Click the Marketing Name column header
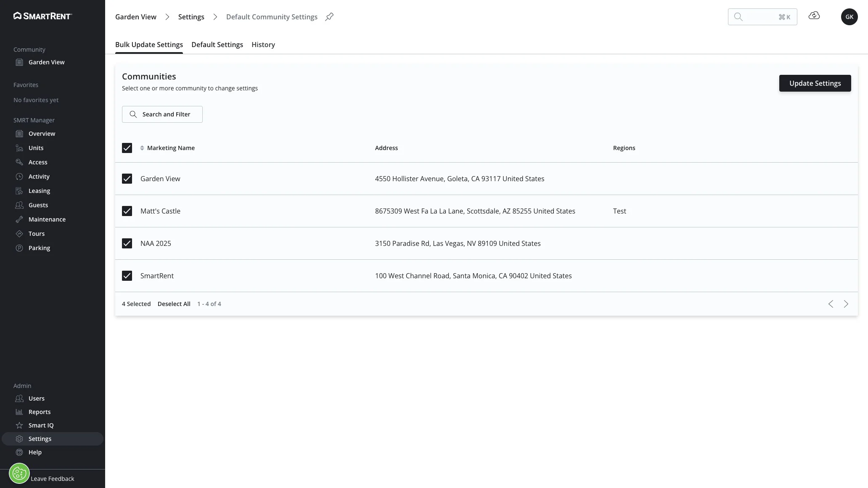 pos(171,148)
